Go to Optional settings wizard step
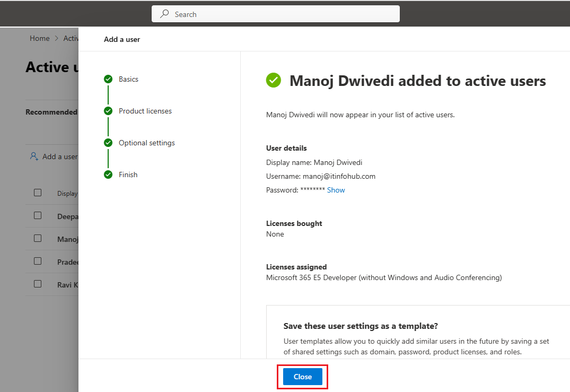 tap(146, 143)
